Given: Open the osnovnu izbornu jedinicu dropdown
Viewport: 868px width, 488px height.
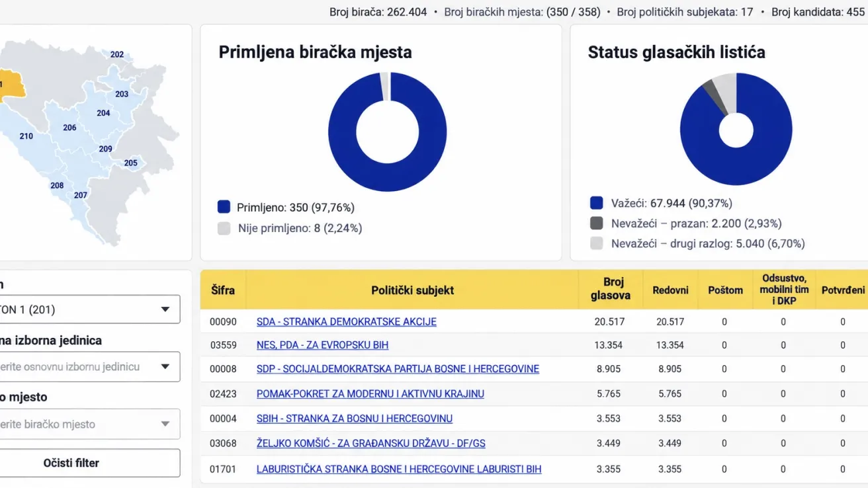Looking at the screenshot, I should [90, 366].
